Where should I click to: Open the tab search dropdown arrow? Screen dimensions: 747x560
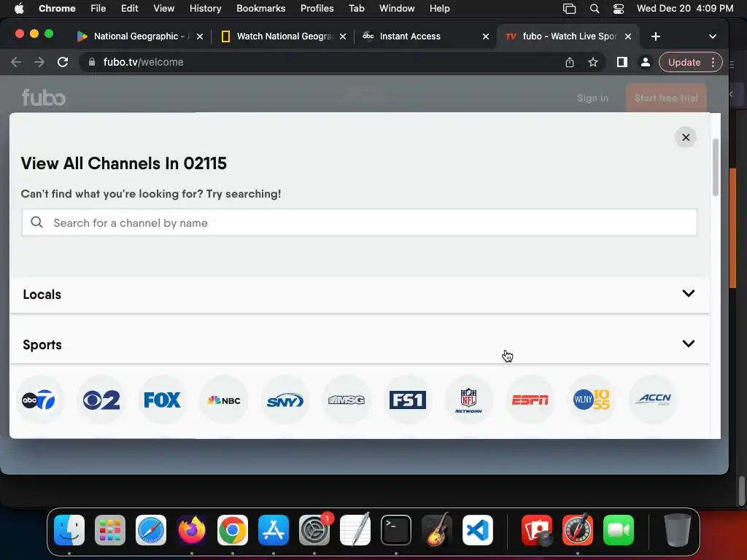tap(713, 36)
